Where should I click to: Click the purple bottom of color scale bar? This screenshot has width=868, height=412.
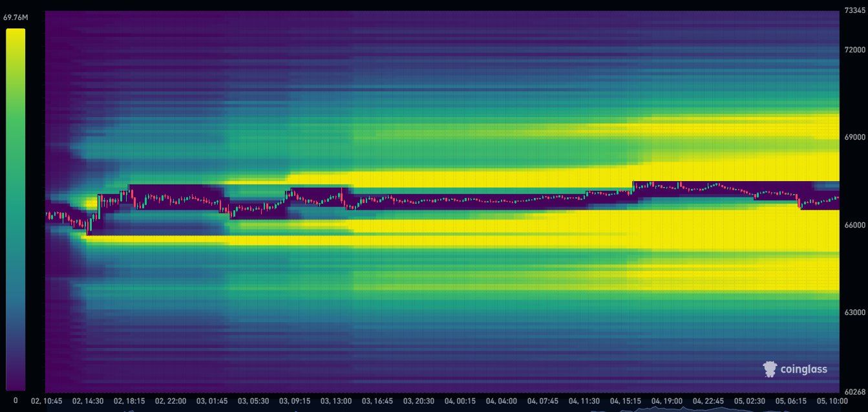[x=16, y=382]
